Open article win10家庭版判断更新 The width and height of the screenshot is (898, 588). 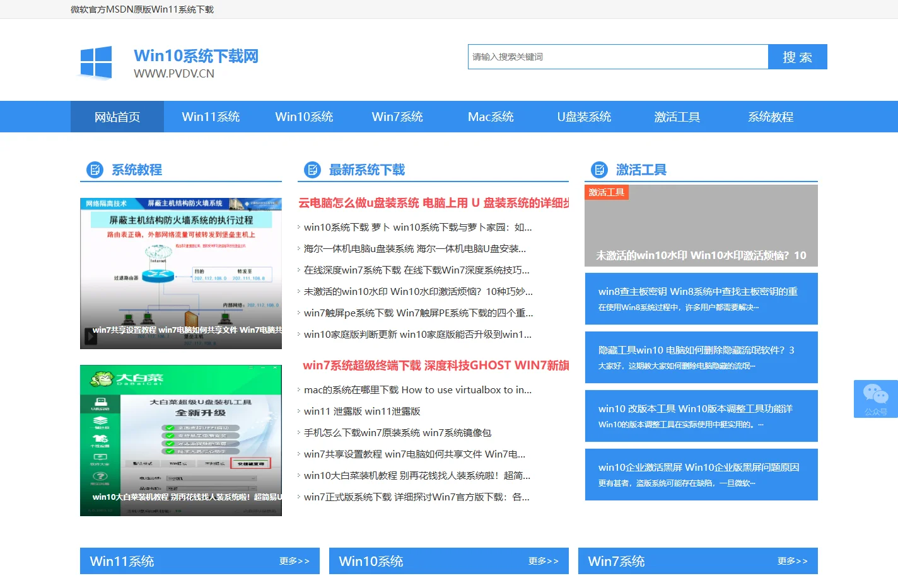click(x=417, y=335)
